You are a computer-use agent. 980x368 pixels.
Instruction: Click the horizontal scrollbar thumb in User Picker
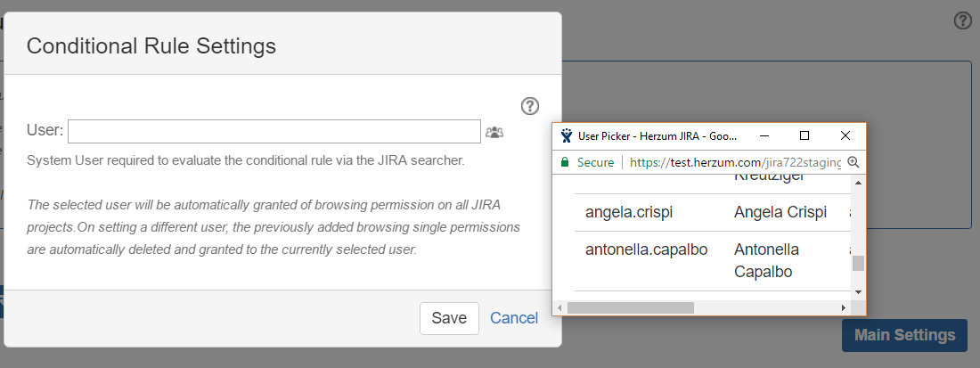(x=631, y=307)
